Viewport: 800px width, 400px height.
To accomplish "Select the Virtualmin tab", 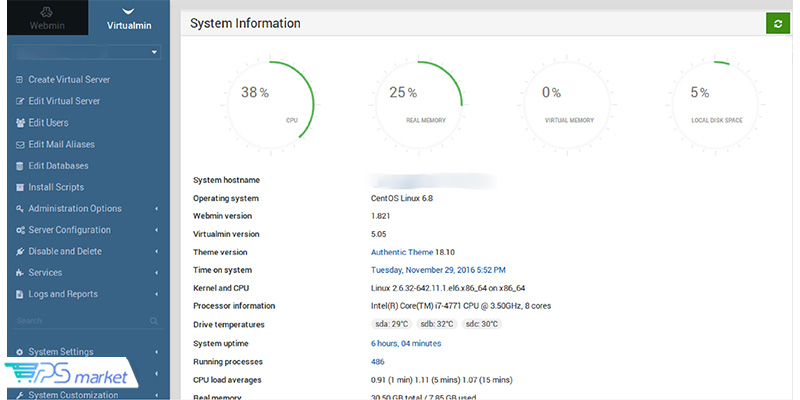I will (x=129, y=18).
